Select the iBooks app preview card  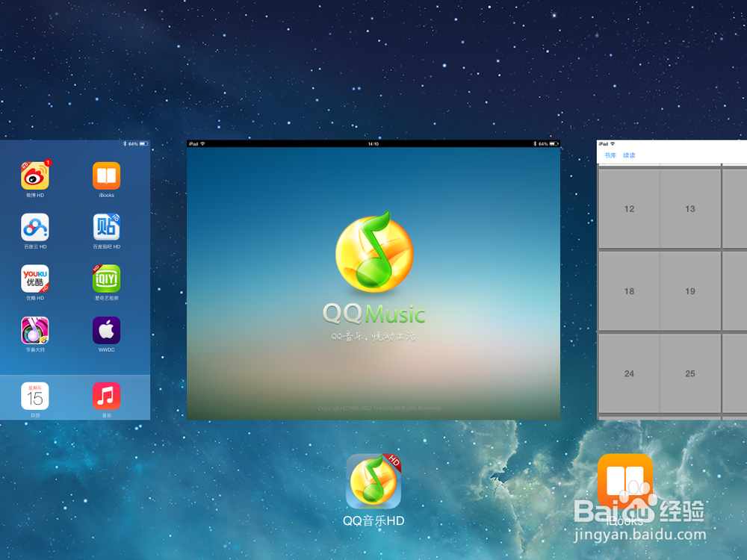coord(672,280)
